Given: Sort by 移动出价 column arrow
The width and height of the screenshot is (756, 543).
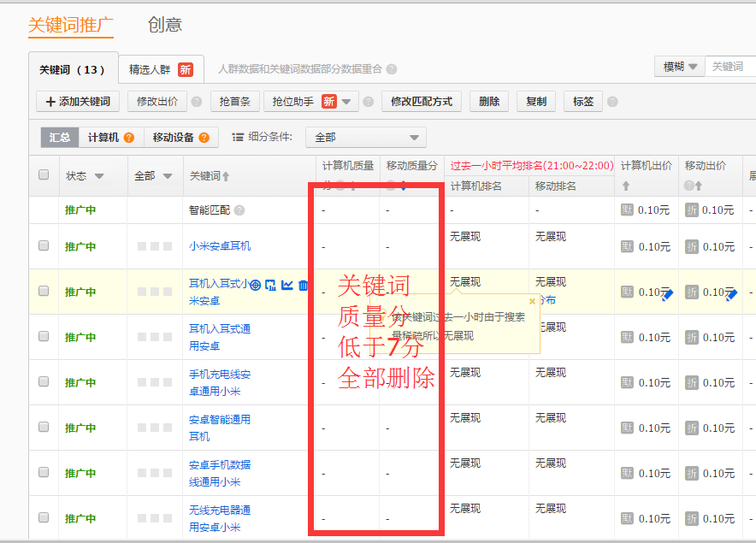Looking at the screenshot, I should (x=699, y=186).
